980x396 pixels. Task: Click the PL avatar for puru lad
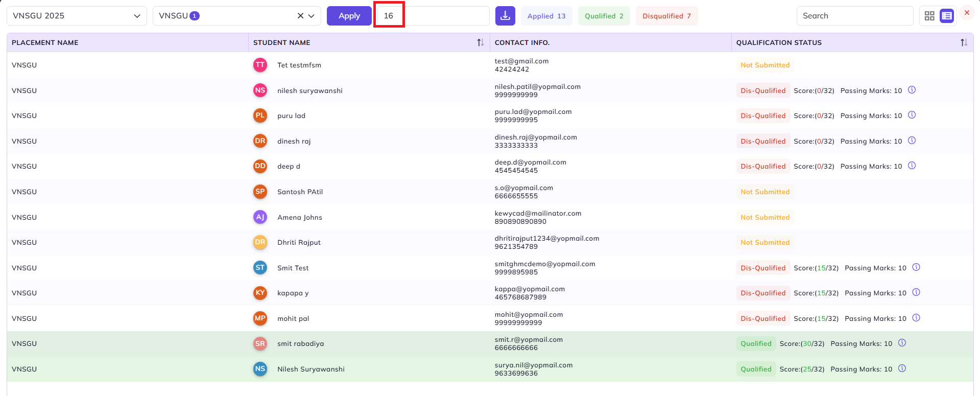coord(260,115)
